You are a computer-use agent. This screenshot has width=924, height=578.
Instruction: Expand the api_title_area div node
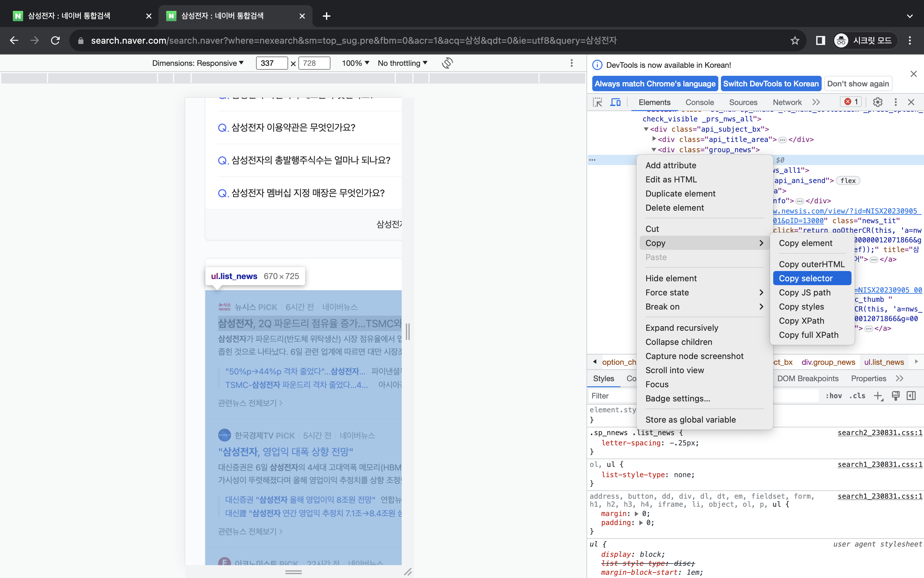pos(654,139)
